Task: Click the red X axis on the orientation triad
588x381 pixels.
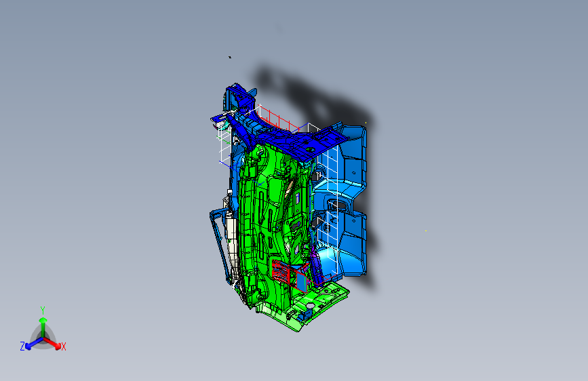Action: point(54,343)
